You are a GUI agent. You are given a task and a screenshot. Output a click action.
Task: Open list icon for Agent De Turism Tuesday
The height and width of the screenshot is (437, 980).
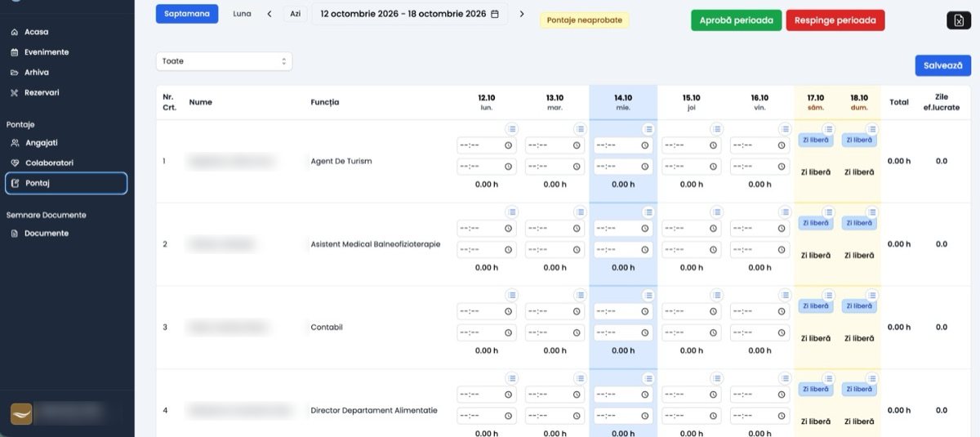click(x=580, y=129)
